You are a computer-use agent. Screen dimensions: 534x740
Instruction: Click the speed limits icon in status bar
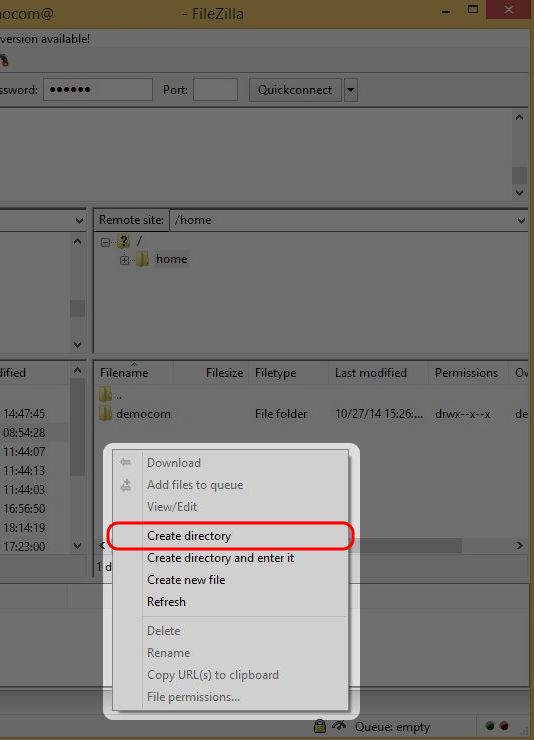pyautogui.click(x=339, y=726)
